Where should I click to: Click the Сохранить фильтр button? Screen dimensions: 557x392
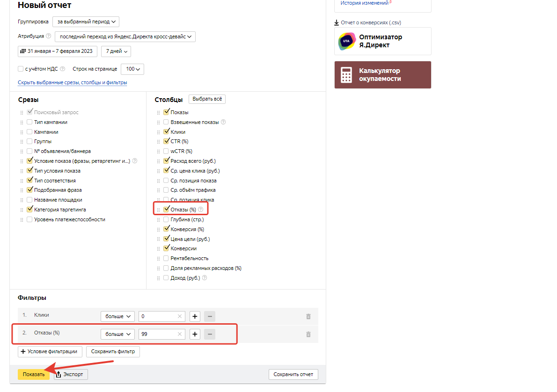pyautogui.click(x=113, y=351)
